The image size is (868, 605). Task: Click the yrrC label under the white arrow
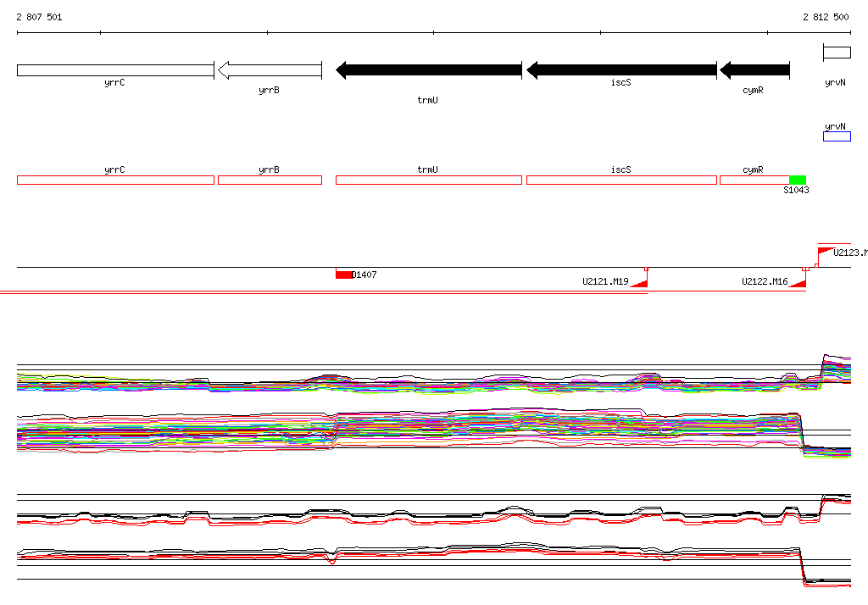[x=114, y=83]
